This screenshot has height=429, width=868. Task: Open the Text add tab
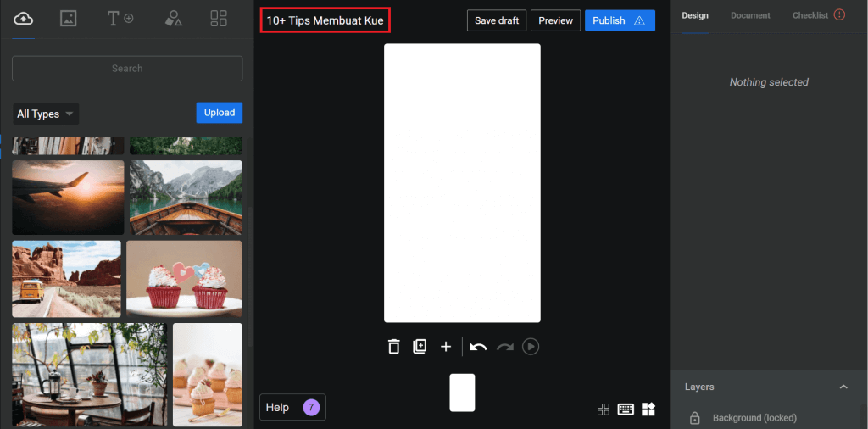click(x=120, y=19)
